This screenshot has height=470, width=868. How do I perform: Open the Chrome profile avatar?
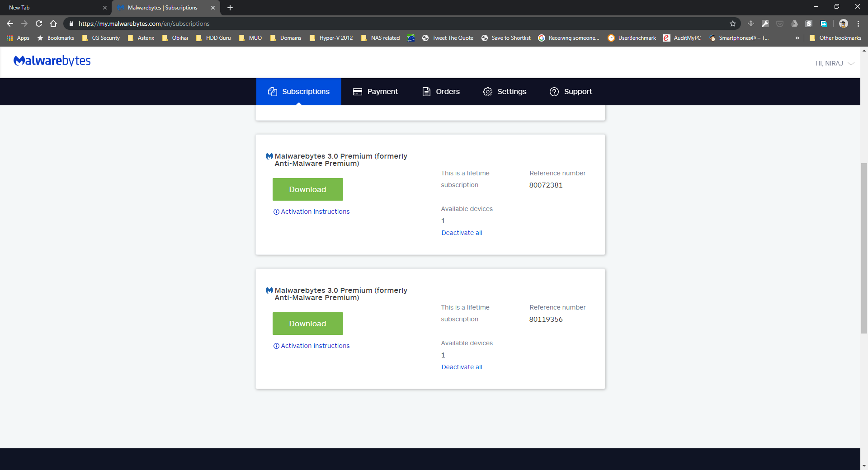tap(843, 23)
